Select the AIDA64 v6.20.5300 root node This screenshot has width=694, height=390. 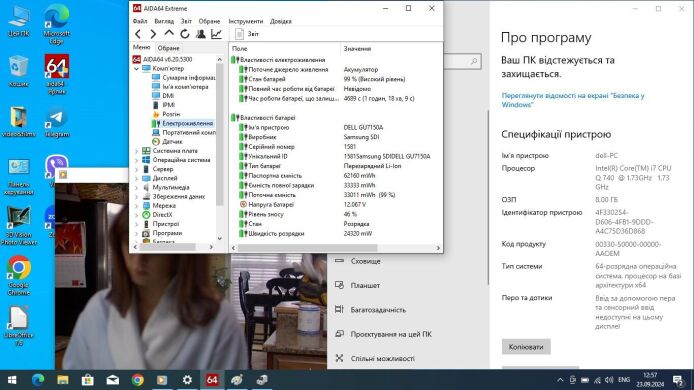[x=162, y=59]
